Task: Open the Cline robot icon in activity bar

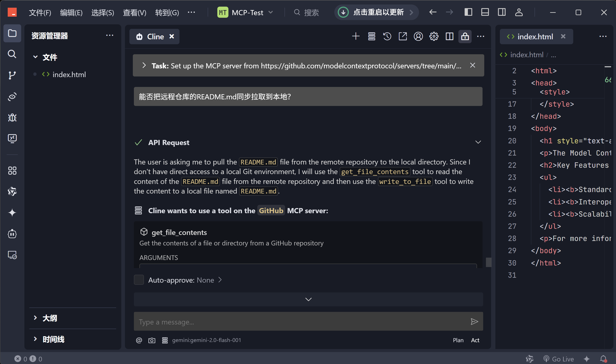Action: pyautogui.click(x=12, y=234)
